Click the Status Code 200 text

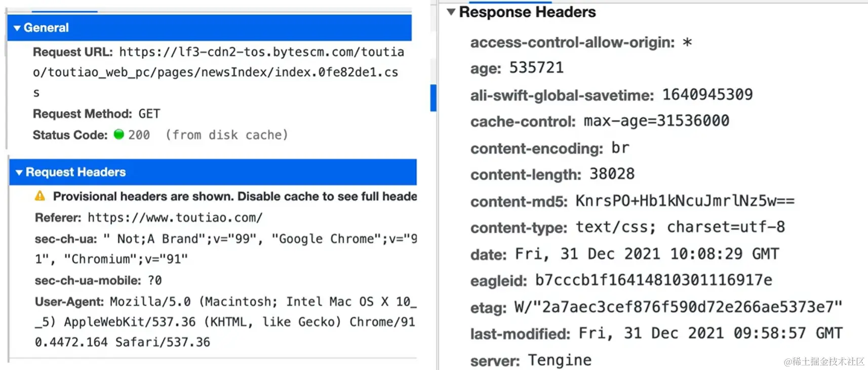tap(139, 135)
